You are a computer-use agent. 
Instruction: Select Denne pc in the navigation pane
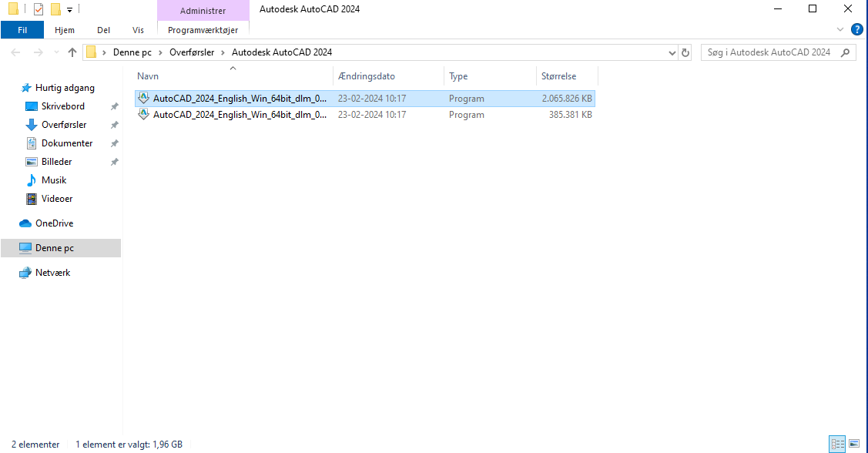61,248
